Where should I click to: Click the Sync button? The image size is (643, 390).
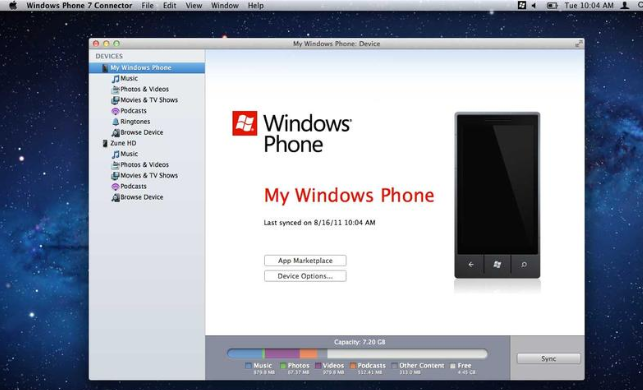pyautogui.click(x=548, y=358)
